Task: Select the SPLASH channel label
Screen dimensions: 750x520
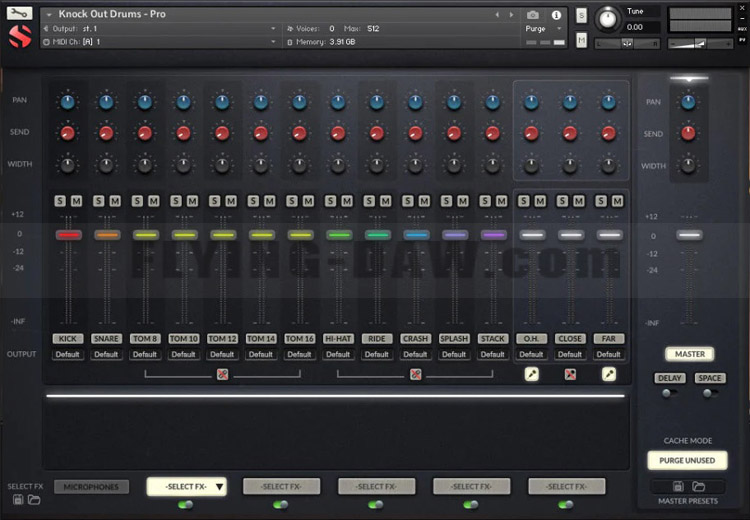Action: click(x=454, y=339)
